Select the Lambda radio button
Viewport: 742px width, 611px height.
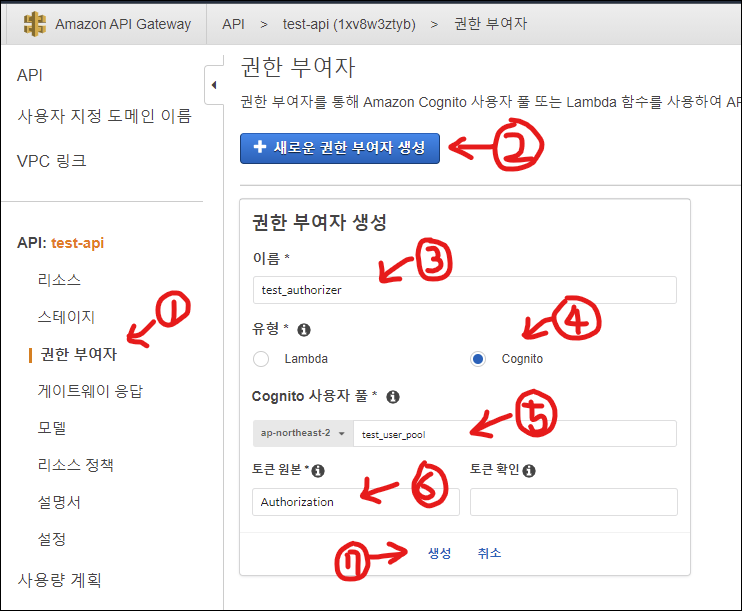click(261, 359)
